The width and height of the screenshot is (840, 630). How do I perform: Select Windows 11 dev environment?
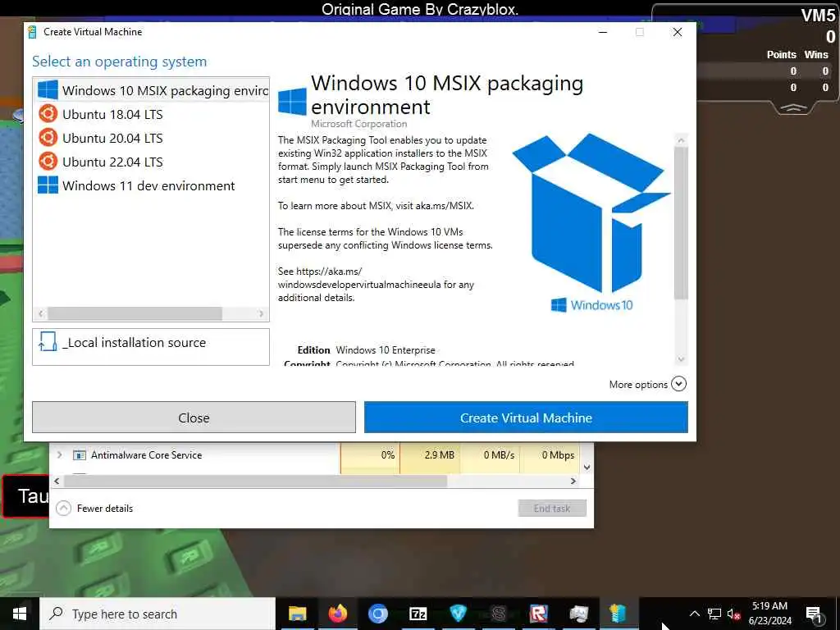coord(151,185)
